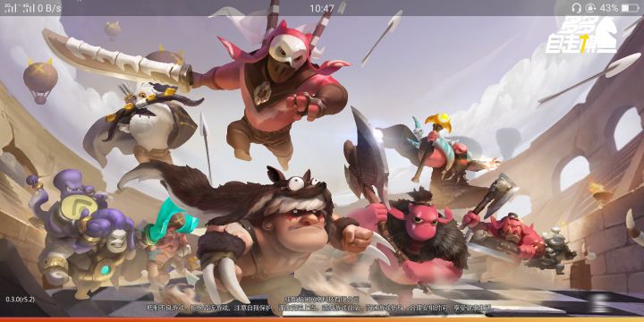Tap the first SIM signal strength icon
The height and width of the screenshot is (322, 644).
[11, 8]
